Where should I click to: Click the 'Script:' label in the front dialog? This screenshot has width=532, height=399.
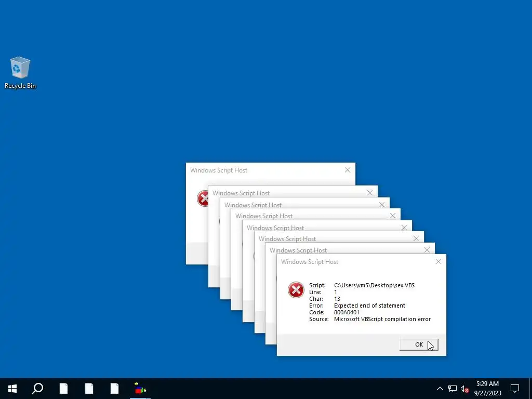[317, 285]
